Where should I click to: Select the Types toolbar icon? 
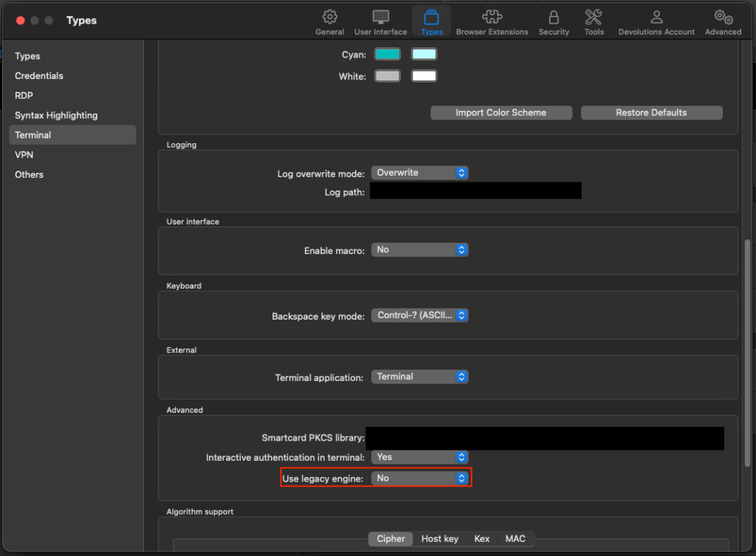[x=431, y=18]
